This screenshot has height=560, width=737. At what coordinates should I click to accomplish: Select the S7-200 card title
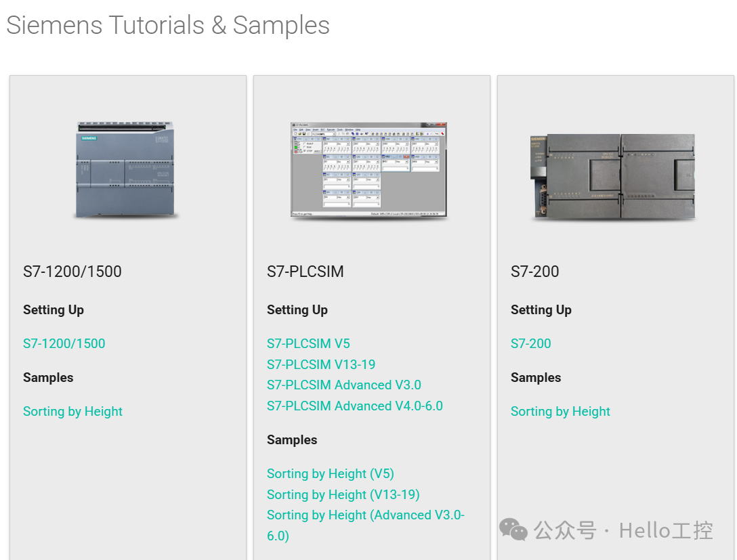pyautogui.click(x=535, y=271)
